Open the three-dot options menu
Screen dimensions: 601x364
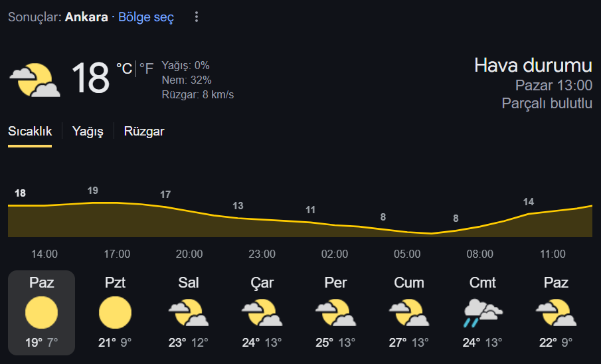pos(197,17)
